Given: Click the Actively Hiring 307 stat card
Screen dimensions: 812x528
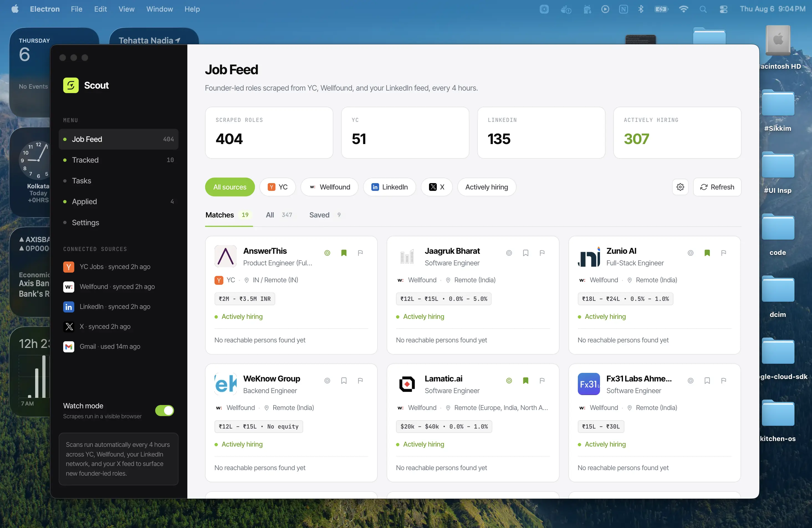Looking at the screenshot, I should 677,133.
